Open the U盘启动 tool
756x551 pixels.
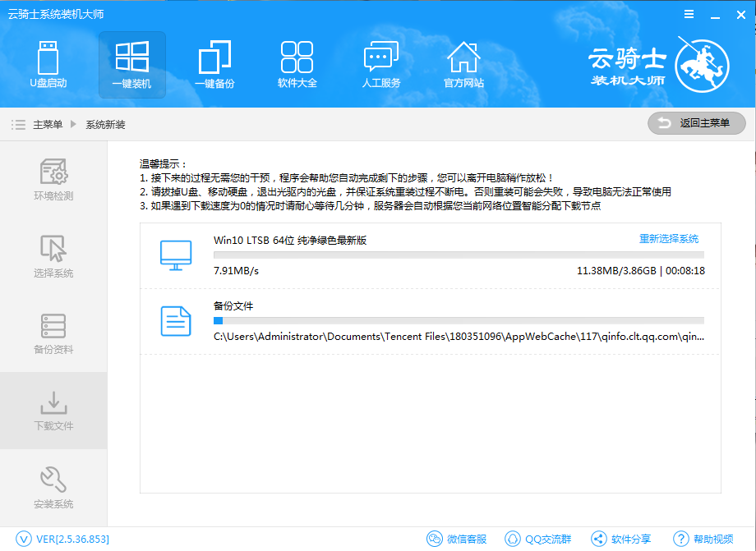[x=48, y=65]
